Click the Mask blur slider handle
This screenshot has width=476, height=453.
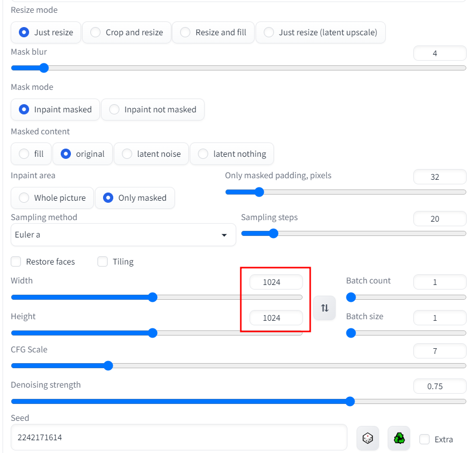coord(44,68)
